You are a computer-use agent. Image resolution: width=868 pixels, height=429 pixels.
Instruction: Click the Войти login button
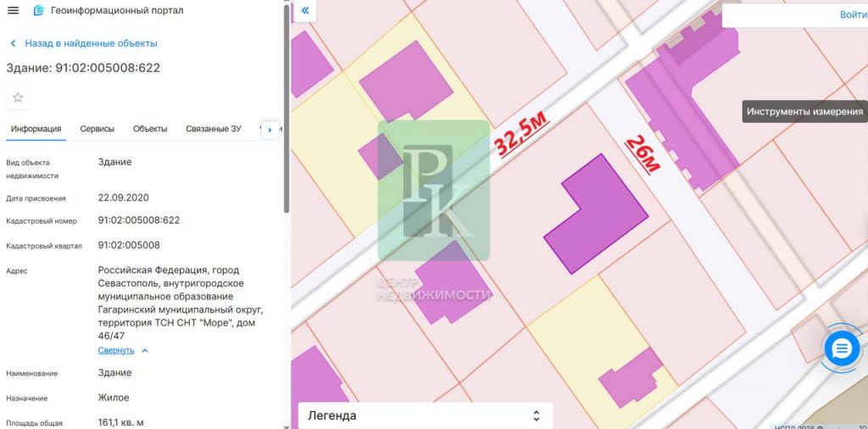point(852,14)
